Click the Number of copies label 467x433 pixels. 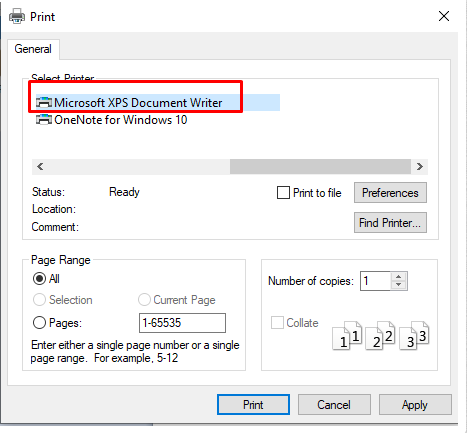tap(311, 281)
